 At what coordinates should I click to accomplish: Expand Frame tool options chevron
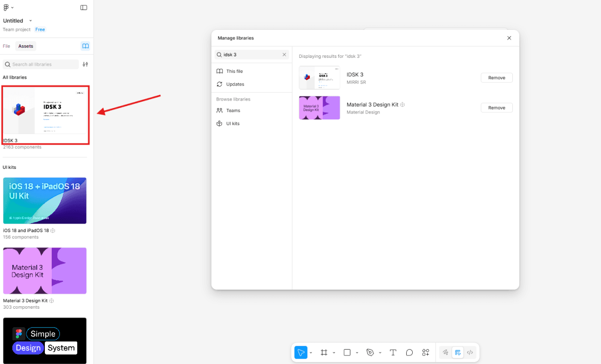point(334,353)
